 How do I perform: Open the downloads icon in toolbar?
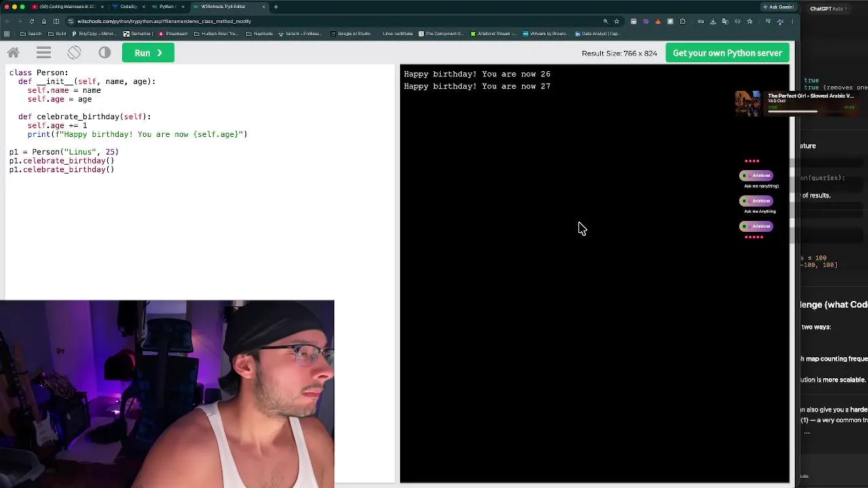[713, 21]
